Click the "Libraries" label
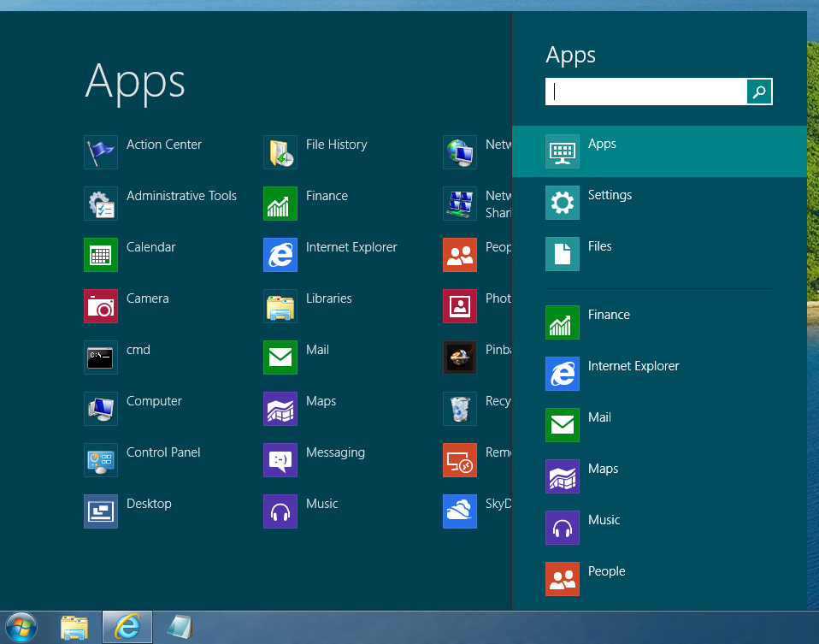Screen dimensions: 819x644 [x=328, y=298]
